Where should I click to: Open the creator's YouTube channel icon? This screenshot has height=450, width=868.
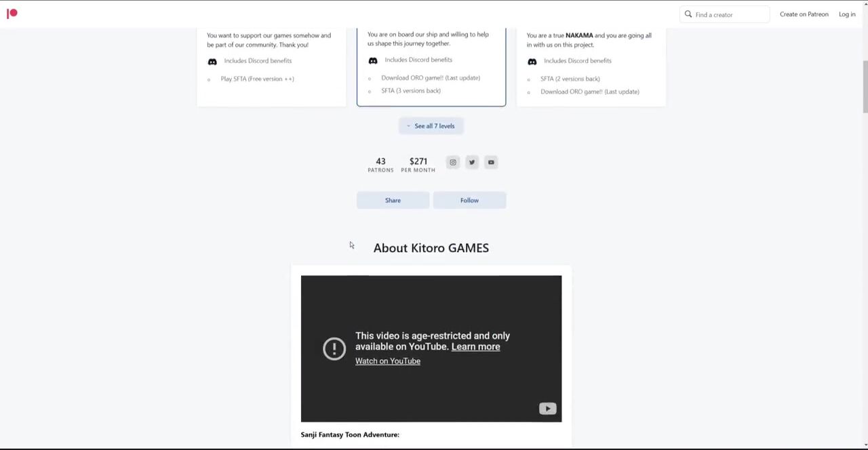[x=491, y=162]
